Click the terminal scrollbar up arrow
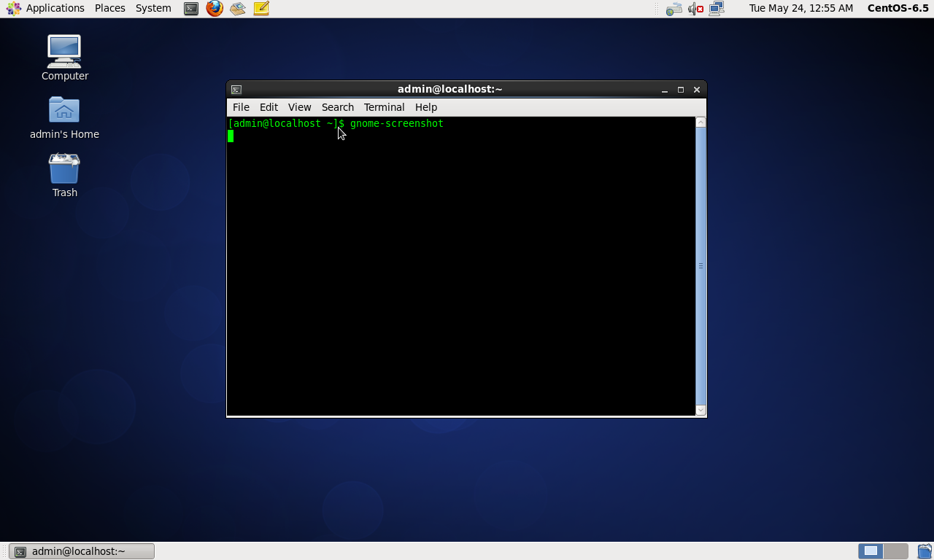Viewport: 934px width, 560px height. point(701,122)
